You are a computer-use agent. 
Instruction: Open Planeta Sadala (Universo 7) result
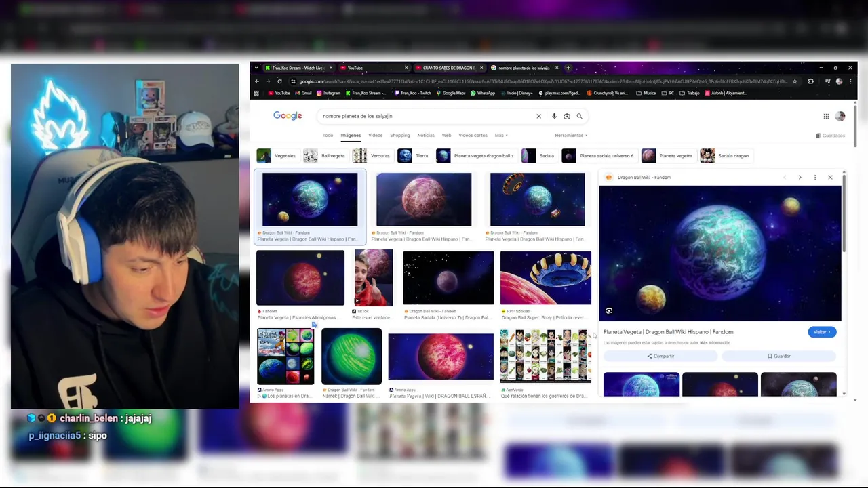pos(448,278)
